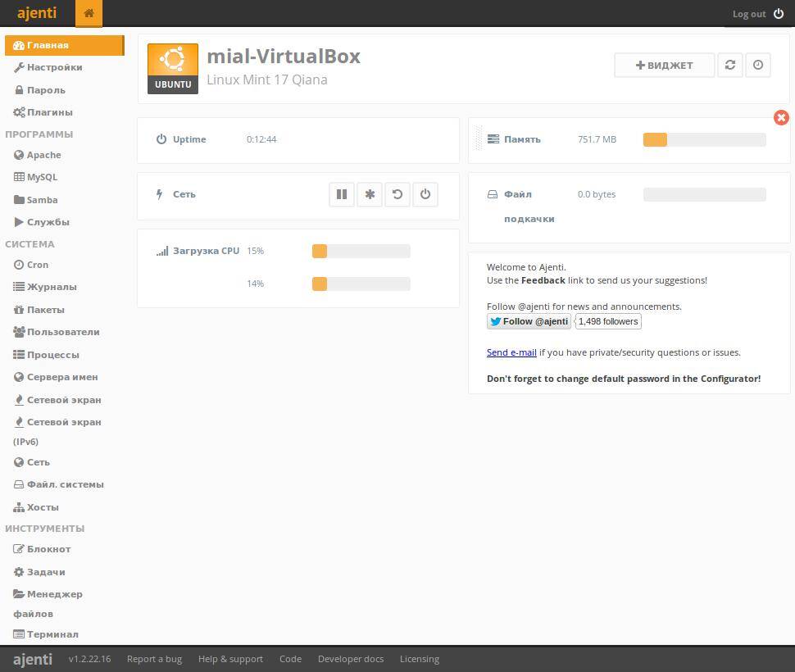Screen dimensions: 795x672
Task: Click the ajenti logo in top bar
Action: (37, 12)
